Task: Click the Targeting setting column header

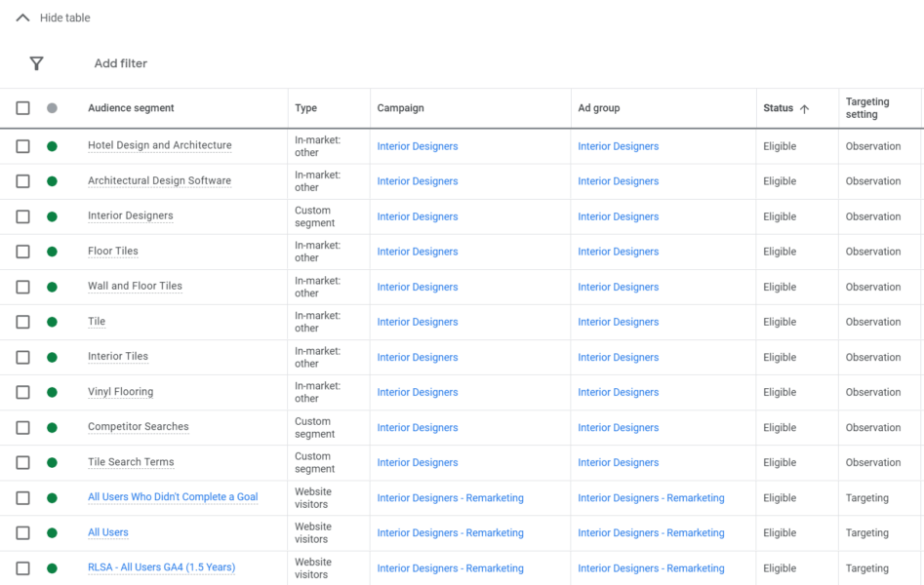Action: (x=869, y=107)
